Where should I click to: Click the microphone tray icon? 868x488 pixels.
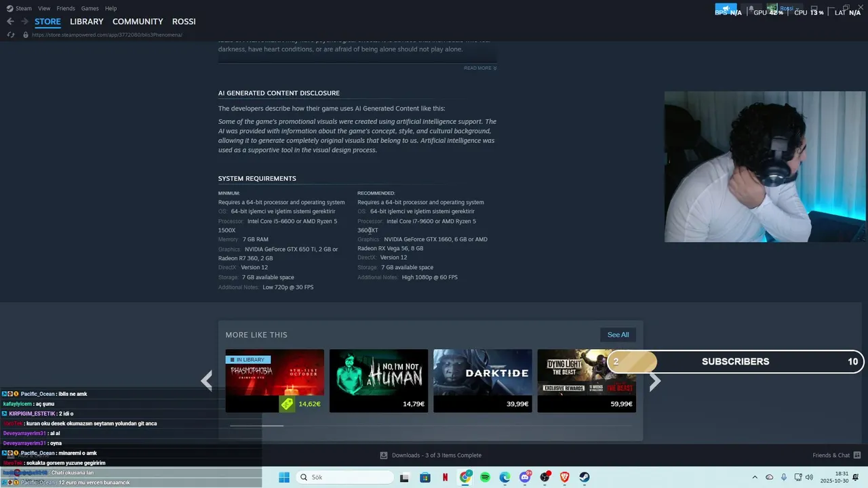(x=784, y=477)
